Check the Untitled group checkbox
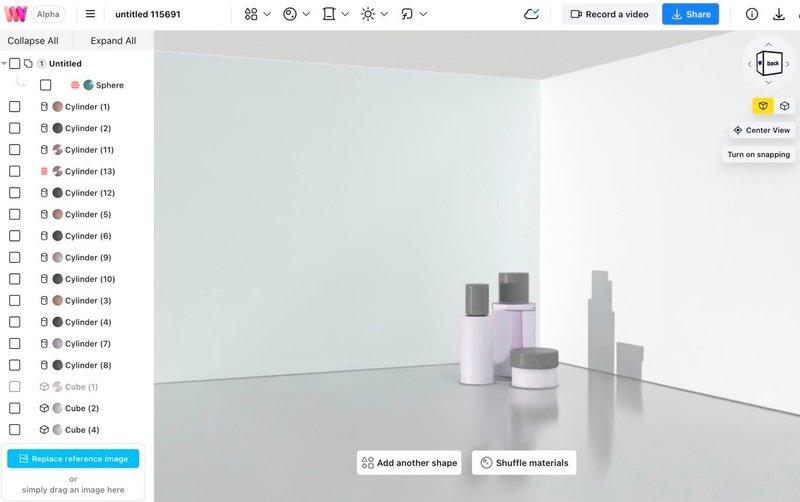Viewport: 800px width, 502px height. 15,63
